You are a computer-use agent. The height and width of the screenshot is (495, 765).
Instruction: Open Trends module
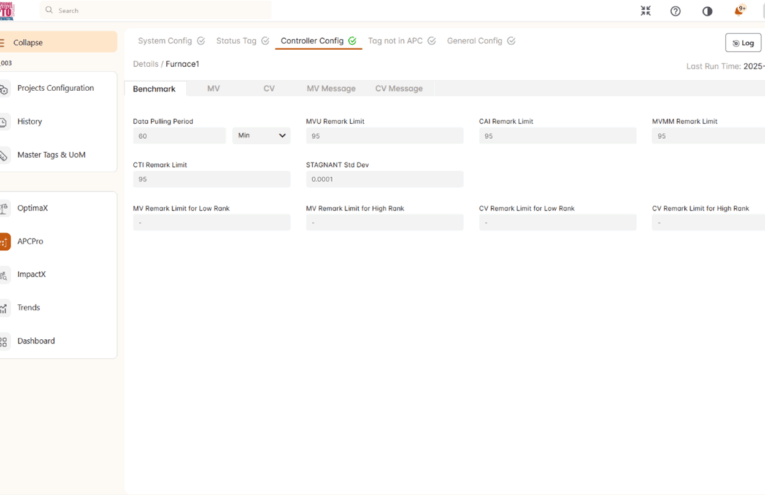coord(29,308)
